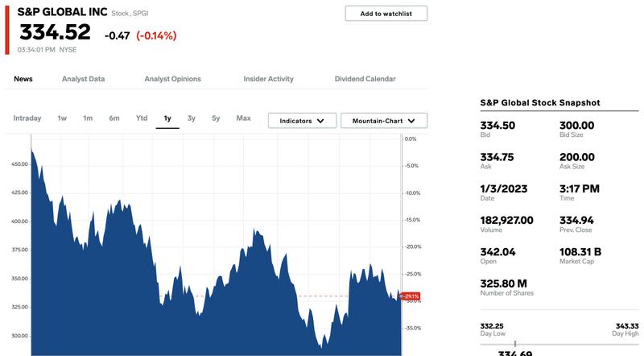Click the 342.04 Open value
This screenshot has width=644, height=356.
(x=497, y=252)
